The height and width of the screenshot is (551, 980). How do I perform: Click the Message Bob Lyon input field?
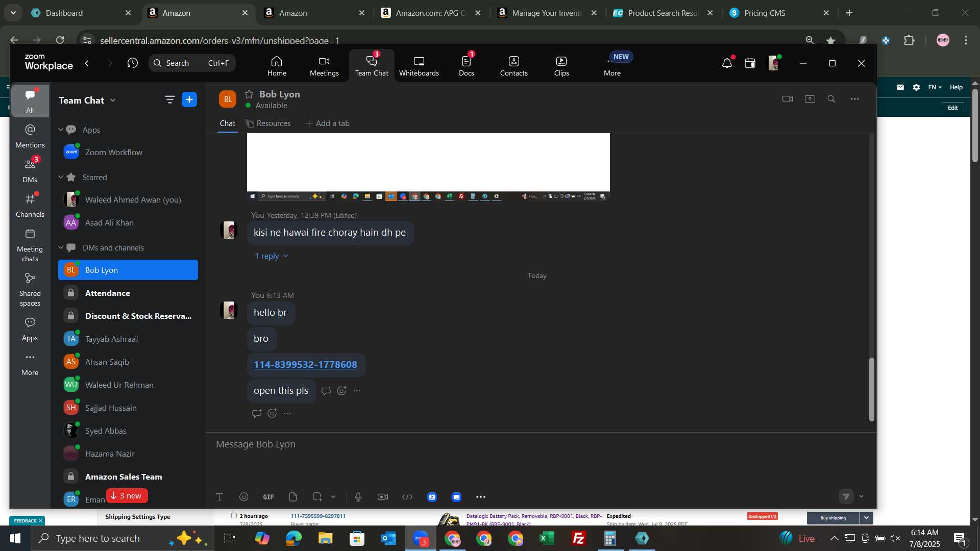tap(540, 444)
